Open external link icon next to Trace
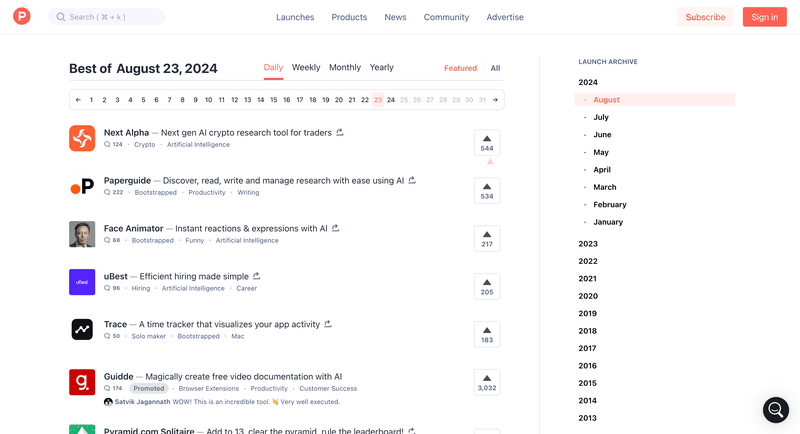Screen dimensions: 800x434 [x=328, y=324]
